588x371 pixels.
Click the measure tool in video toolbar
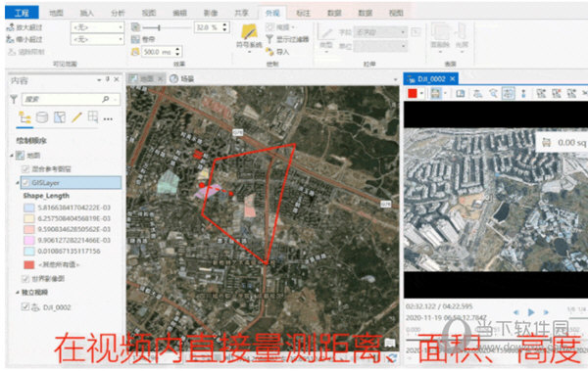pyautogui.click(x=436, y=93)
